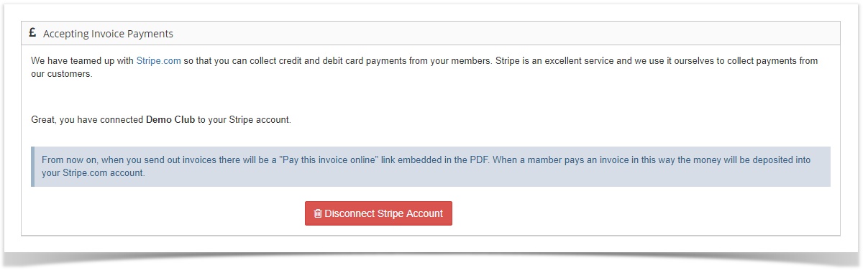Click the vertical accent bar of the note
This screenshot has height=273, width=868.
click(x=32, y=167)
